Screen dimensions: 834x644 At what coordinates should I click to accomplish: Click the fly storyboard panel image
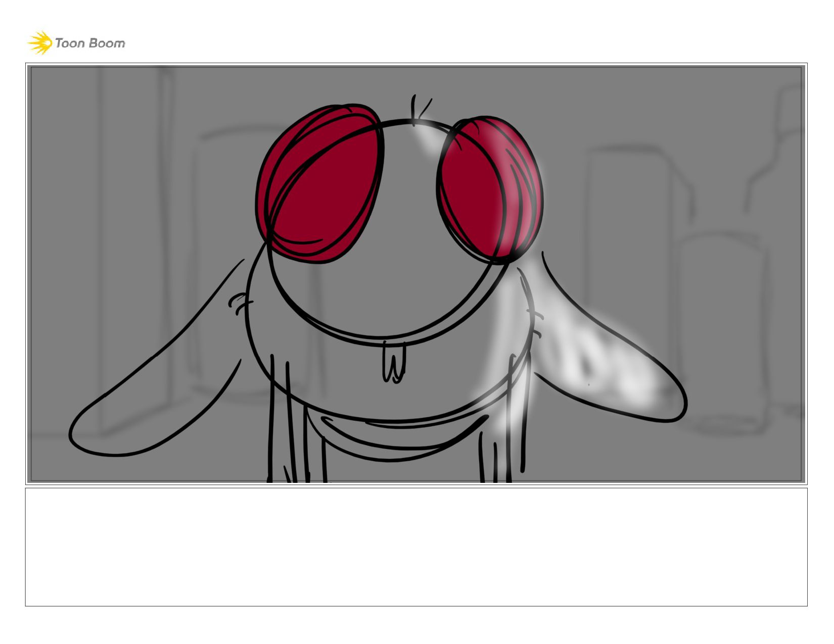click(x=416, y=274)
